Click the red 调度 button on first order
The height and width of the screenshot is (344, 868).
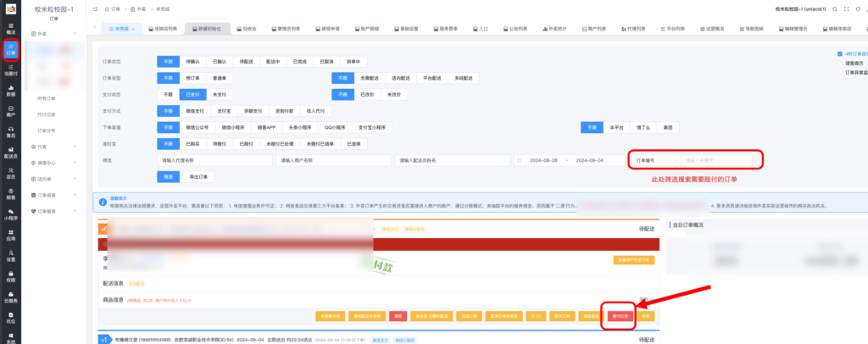point(398,316)
